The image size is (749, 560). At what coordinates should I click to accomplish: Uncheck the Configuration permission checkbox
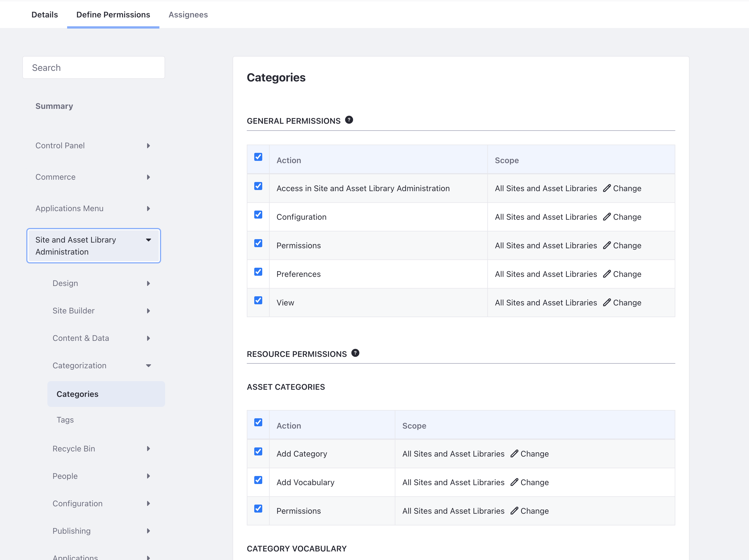258,215
